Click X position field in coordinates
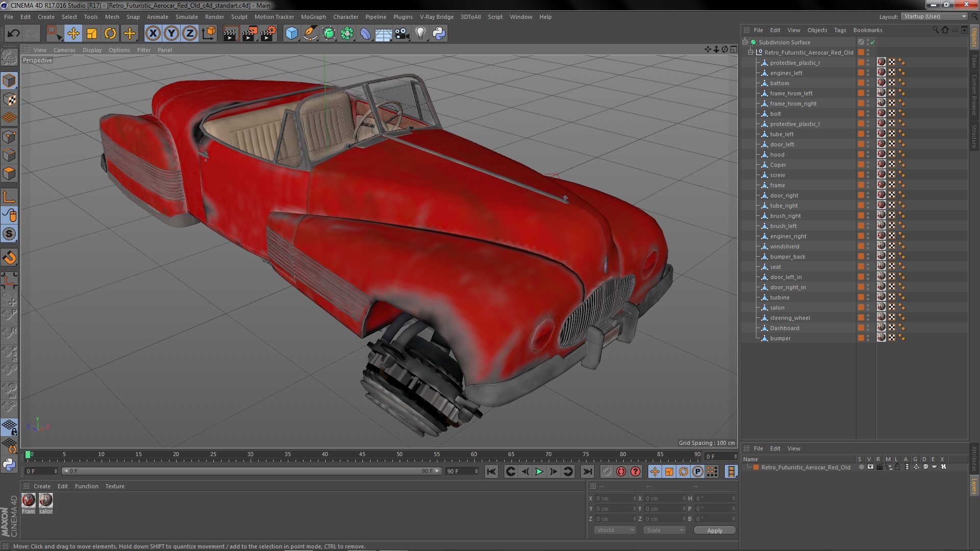This screenshot has width=980, height=551. (615, 498)
